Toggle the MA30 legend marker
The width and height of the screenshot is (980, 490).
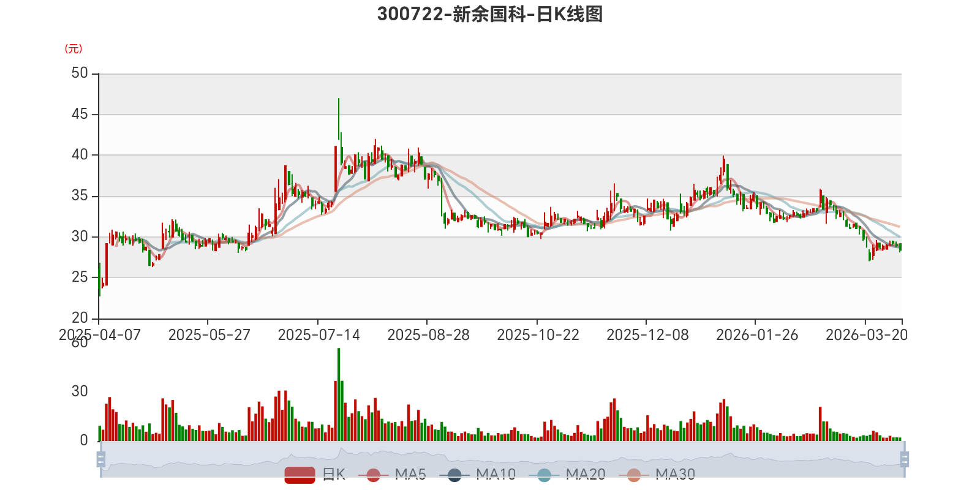(634, 475)
